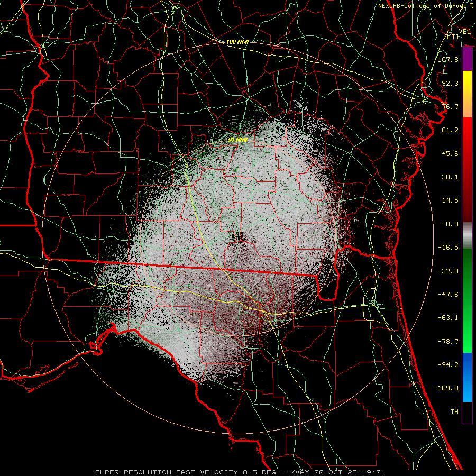Click the 76.7 legend value
476x476 pixels.
coord(450,106)
